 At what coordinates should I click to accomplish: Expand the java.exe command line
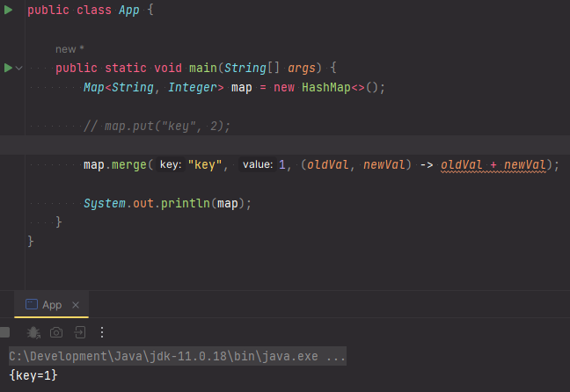coord(178,356)
